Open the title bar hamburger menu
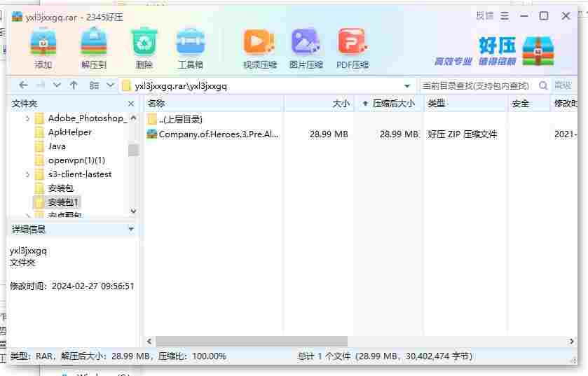588x376 pixels. [x=505, y=16]
